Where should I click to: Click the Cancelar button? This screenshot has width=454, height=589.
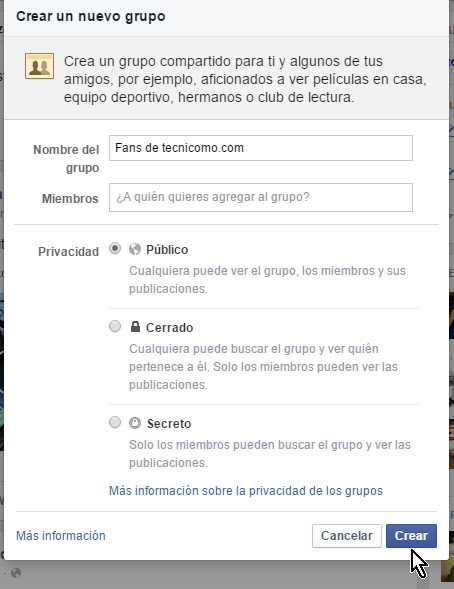347,536
